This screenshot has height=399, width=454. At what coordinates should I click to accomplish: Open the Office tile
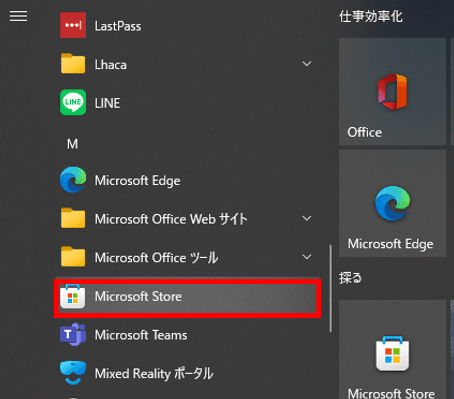point(392,92)
